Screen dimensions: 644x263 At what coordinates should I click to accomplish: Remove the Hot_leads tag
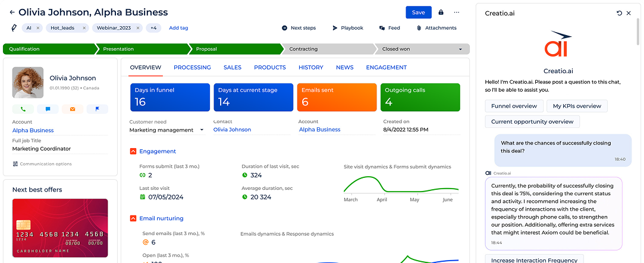84,28
